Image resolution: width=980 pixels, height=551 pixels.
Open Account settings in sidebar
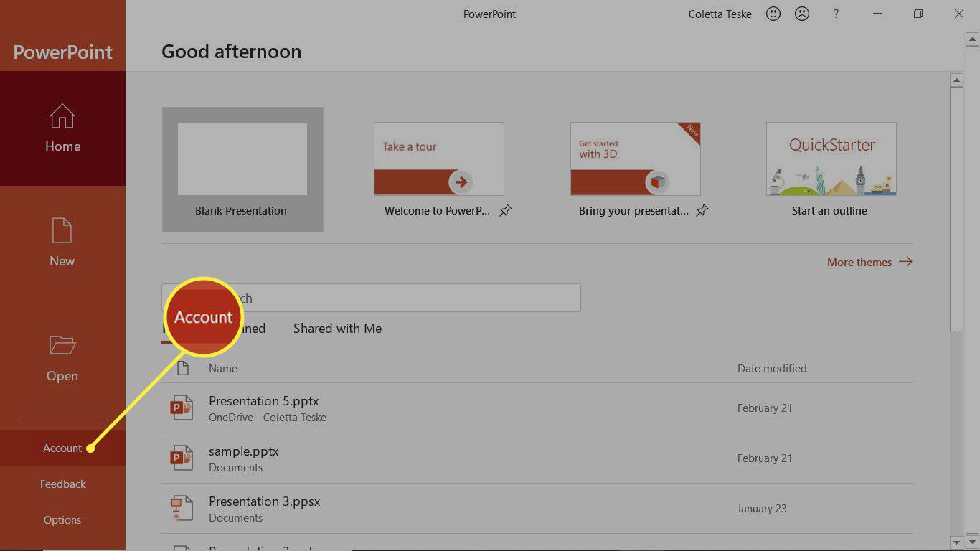coord(62,448)
